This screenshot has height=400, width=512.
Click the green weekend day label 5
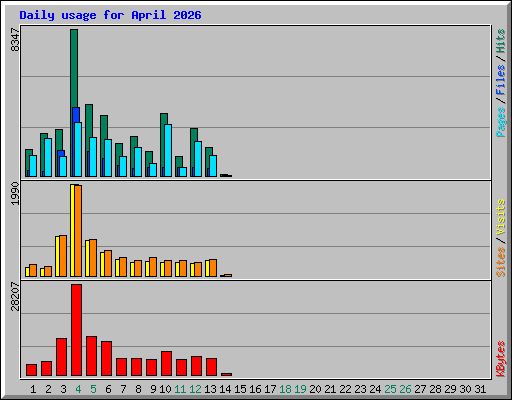click(x=93, y=389)
